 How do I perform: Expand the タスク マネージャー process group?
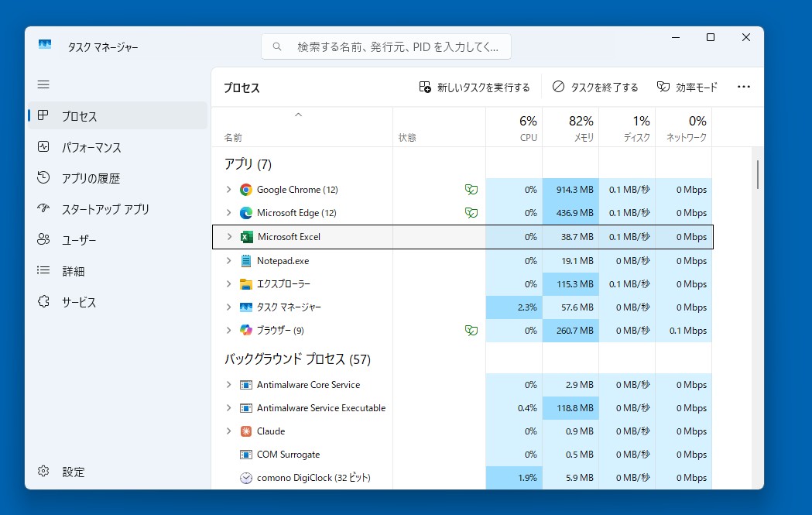tap(228, 307)
